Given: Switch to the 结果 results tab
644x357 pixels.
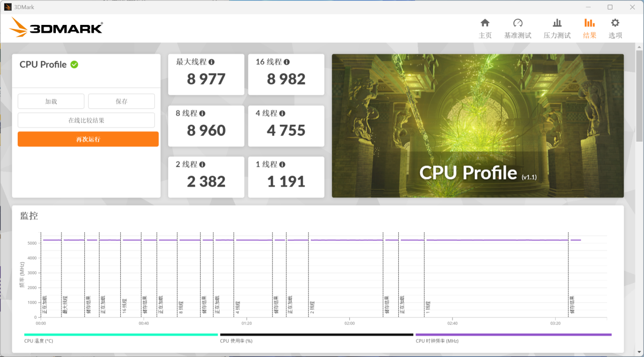Looking at the screenshot, I should (x=589, y=28).
